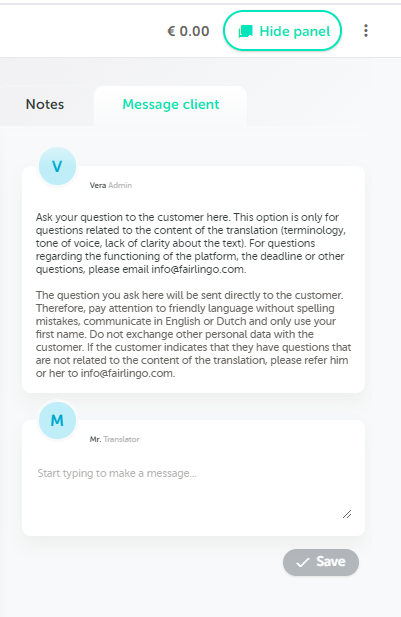
Task: Click the chat bubbles icon in Hide panel
Action: tap(245, 31)
